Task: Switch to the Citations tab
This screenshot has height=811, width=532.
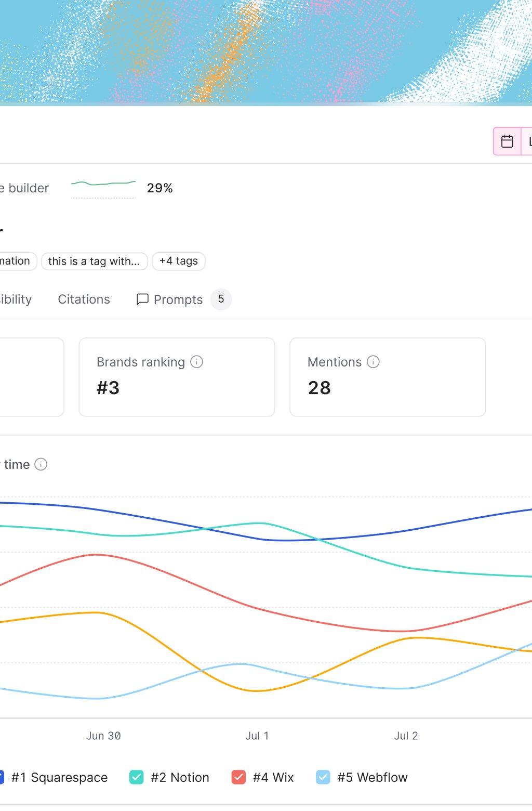Action: point(84,299)
